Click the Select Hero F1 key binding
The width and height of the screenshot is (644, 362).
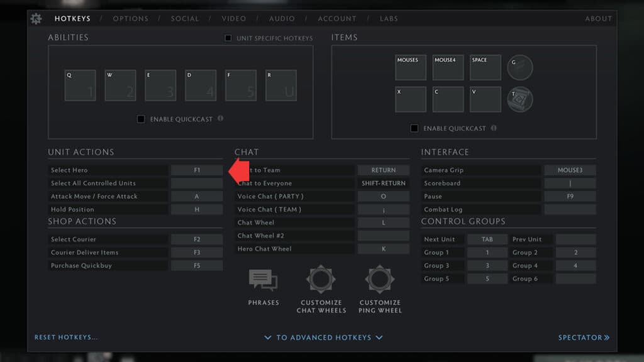pyautogui.click(x=196, y=170)
